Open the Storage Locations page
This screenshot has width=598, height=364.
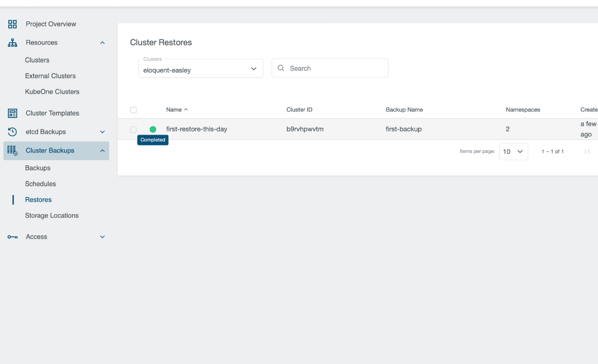51,215
